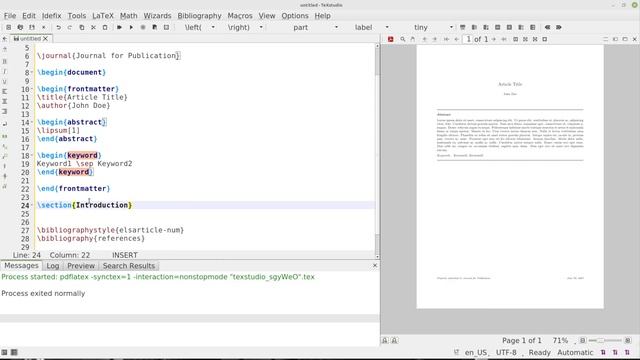Close the untitled document tab

point(45,39)
